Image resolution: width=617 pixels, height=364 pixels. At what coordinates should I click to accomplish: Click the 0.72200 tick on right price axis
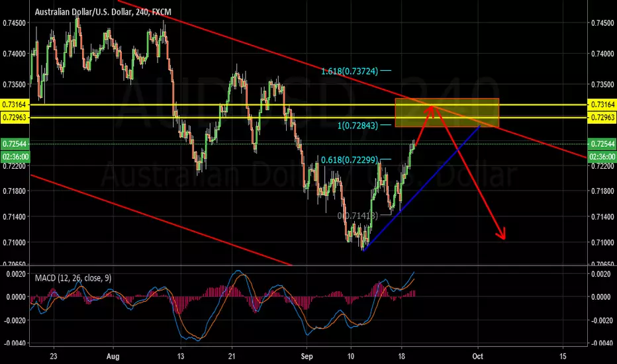(602, 165)
